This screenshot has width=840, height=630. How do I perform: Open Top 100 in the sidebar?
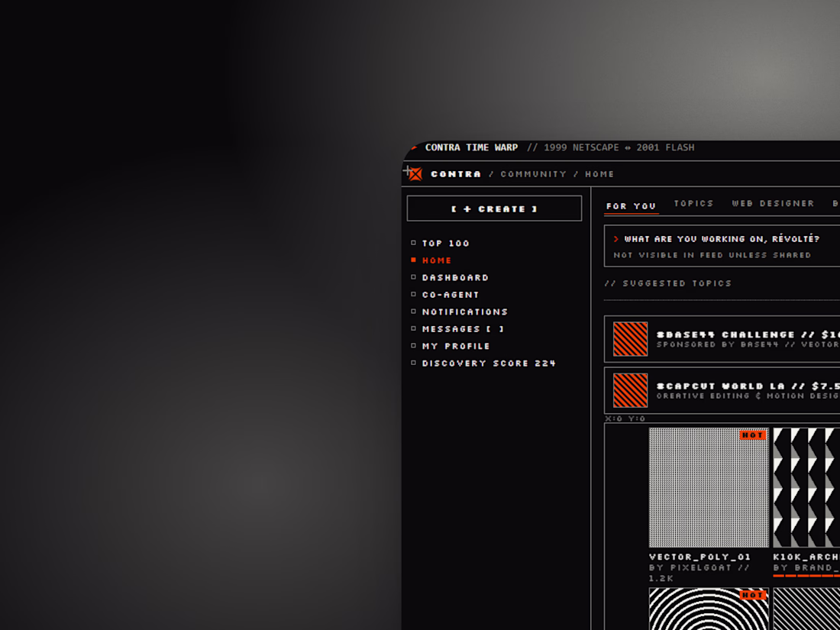(x=445, y=243)
